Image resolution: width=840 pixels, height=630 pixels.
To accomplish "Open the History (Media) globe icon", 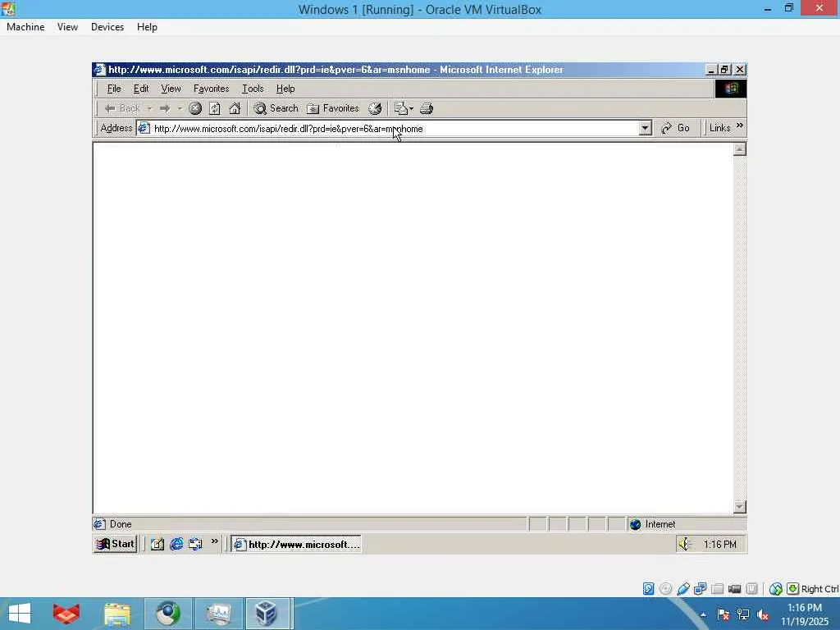I will tap(375, 109).
